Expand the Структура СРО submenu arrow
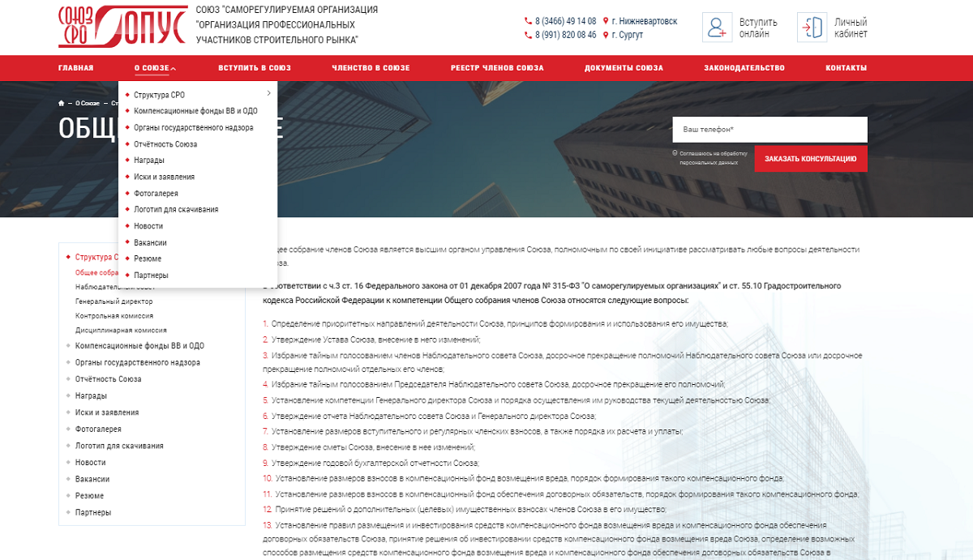Image resolution: width=973 pixels, height=560 pixels. (268, 95)
